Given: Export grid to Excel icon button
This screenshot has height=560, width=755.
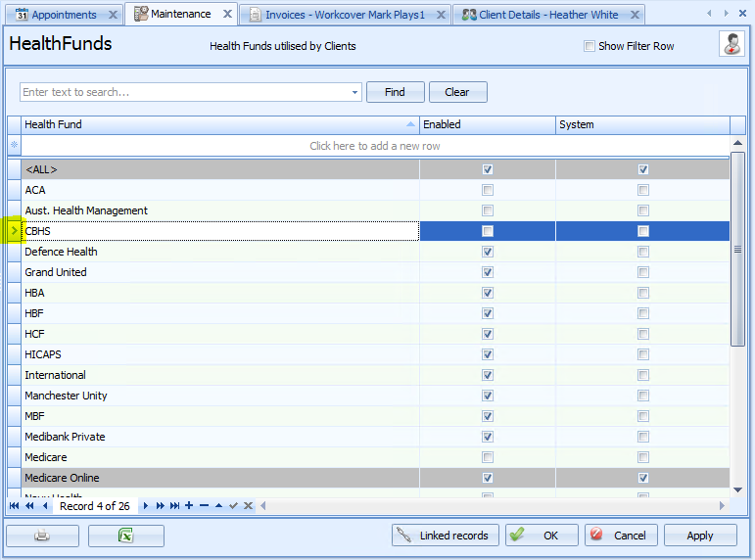Looking at the screenshot, I should pyautogui.click(x=126, y=536).
